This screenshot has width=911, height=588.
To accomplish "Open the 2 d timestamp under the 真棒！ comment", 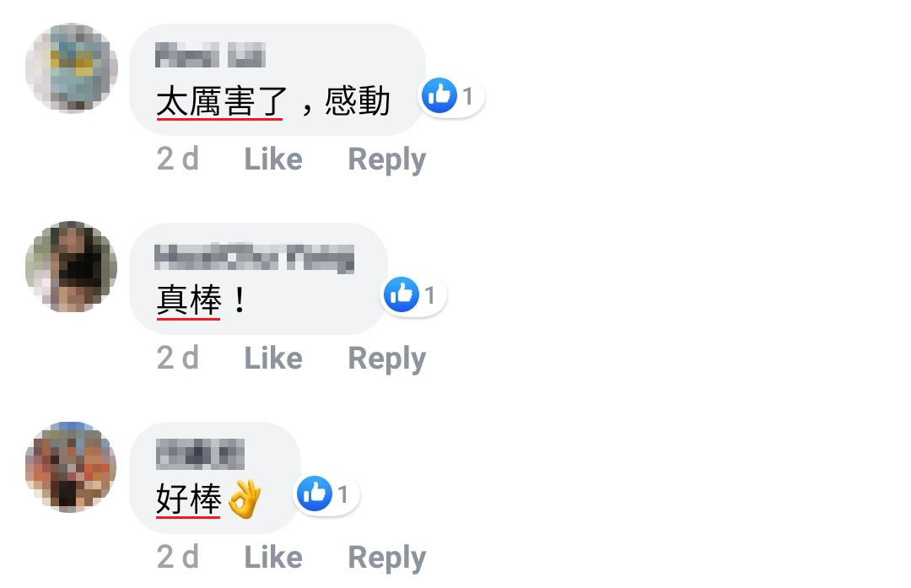I will coord(178,358).
